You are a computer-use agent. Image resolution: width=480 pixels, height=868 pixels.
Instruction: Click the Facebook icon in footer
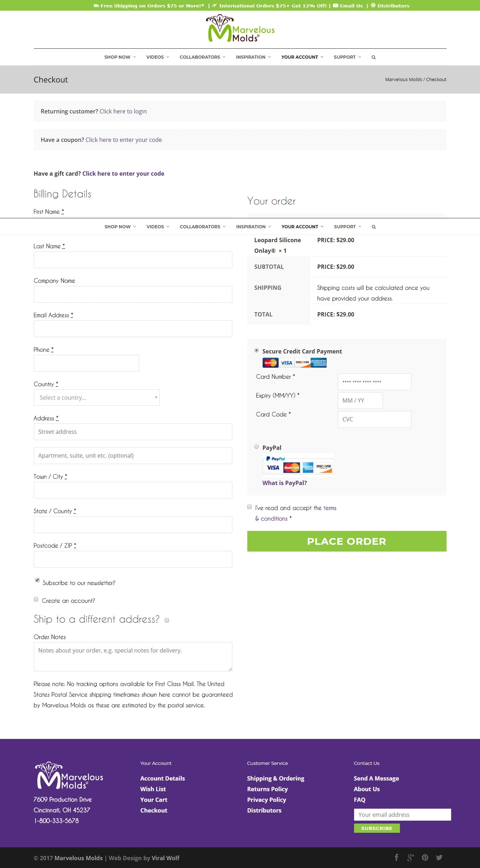pos(396,857)
